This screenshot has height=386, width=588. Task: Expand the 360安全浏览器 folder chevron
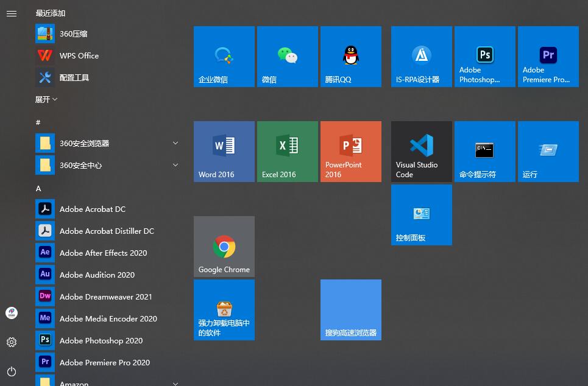(175, 143)
